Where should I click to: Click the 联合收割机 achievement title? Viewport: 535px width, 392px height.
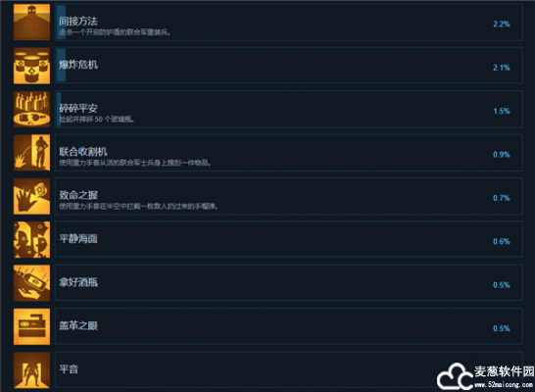coord(83,152)
